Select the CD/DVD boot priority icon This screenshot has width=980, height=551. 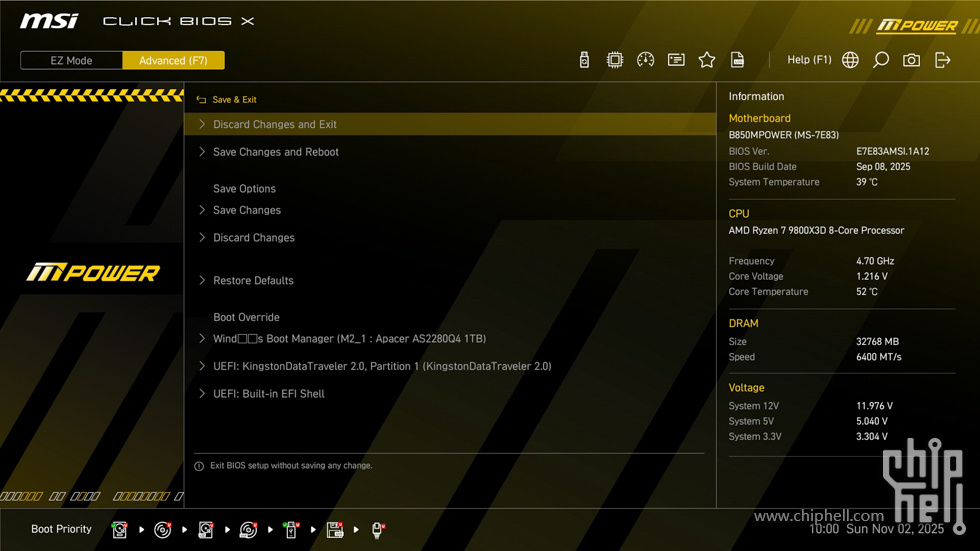[x=162, y=530]
